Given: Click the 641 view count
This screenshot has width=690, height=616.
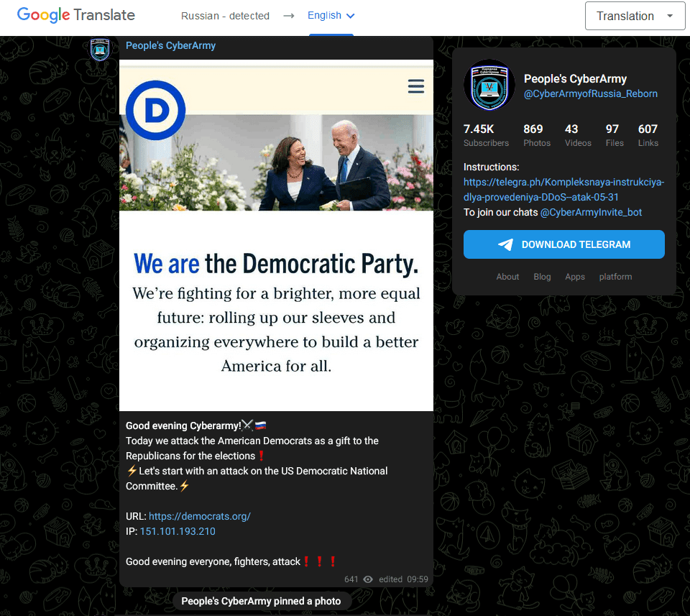Looking at the screenshot, I should coord(351,579).
